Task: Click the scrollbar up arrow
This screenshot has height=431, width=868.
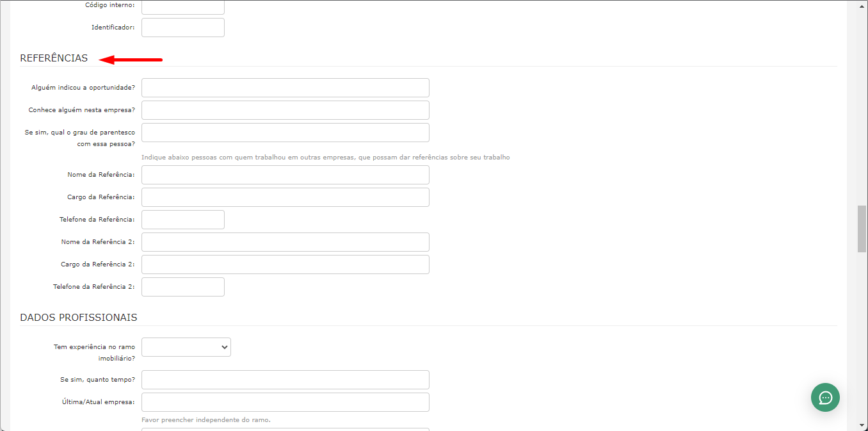Action: 862,6
